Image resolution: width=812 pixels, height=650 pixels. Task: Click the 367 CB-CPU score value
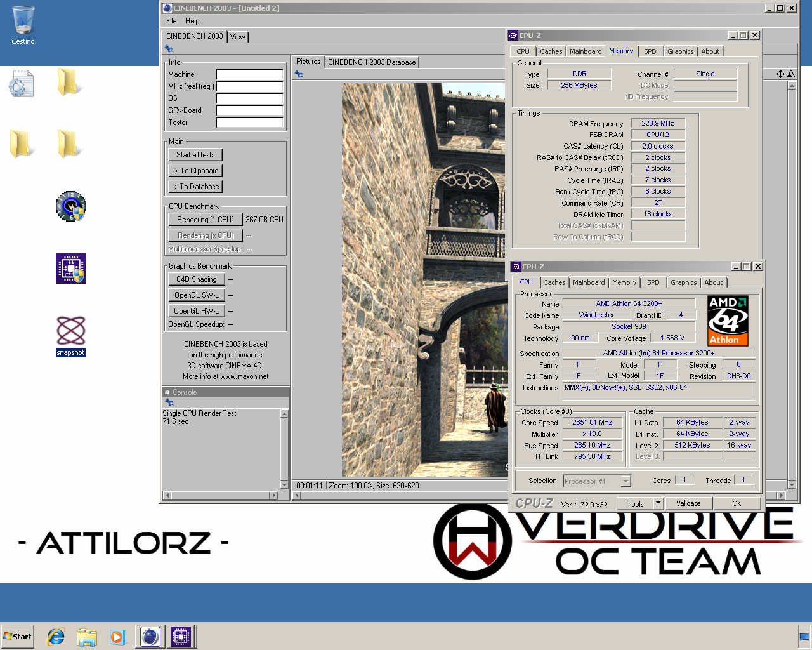(x=265, y=220)
